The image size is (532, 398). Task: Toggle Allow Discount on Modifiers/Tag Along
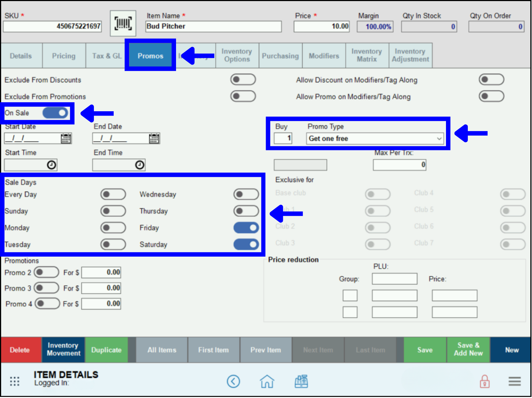(491, 80)
